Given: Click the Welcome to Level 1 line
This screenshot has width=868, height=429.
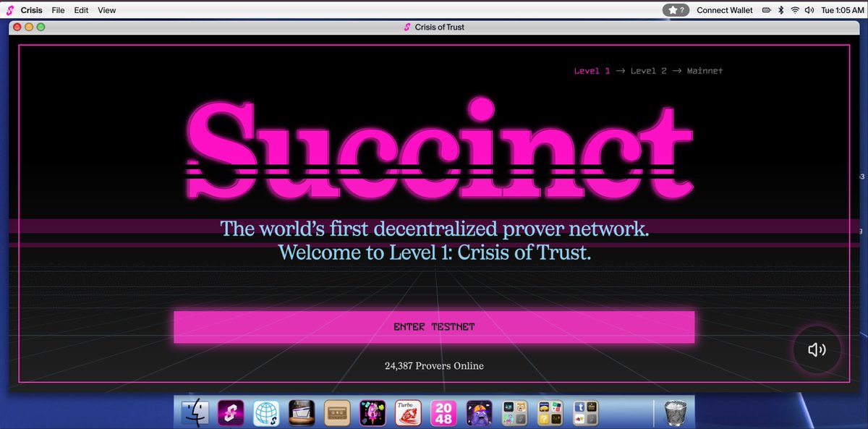Looking at the screenshot, I should 435,252.
